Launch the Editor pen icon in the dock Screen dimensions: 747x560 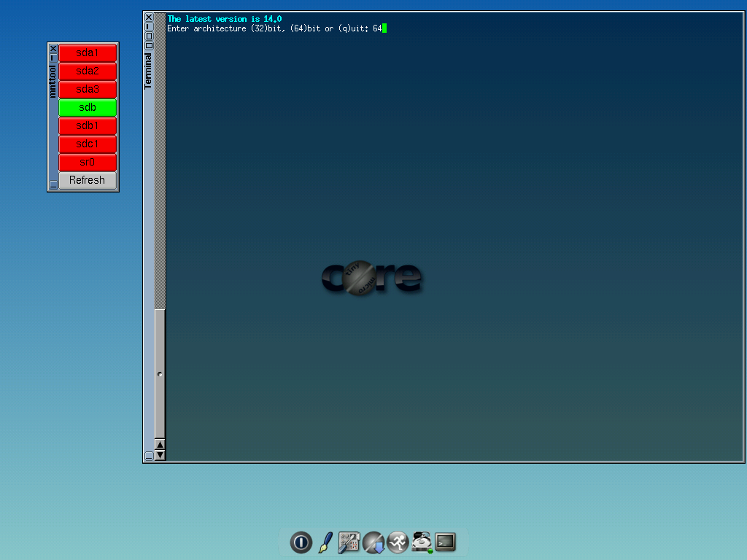[x=325, y=542]
